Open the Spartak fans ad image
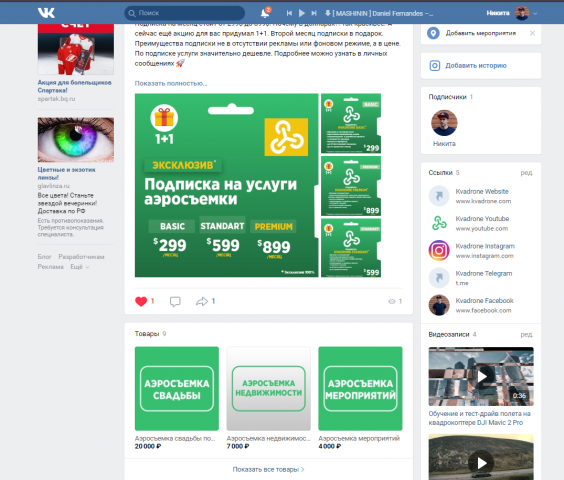Viewport: 564px width, 480px height. (76, 49)
